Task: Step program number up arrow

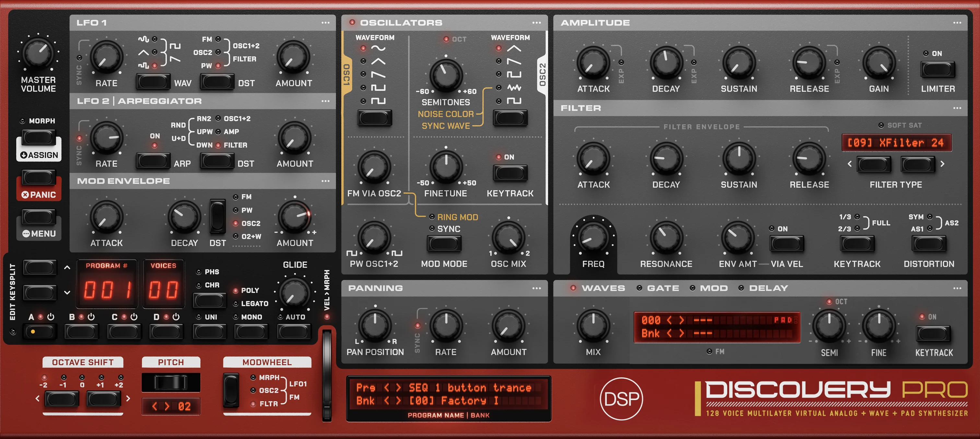Action: pyautogui.click(x=67, y=267)
